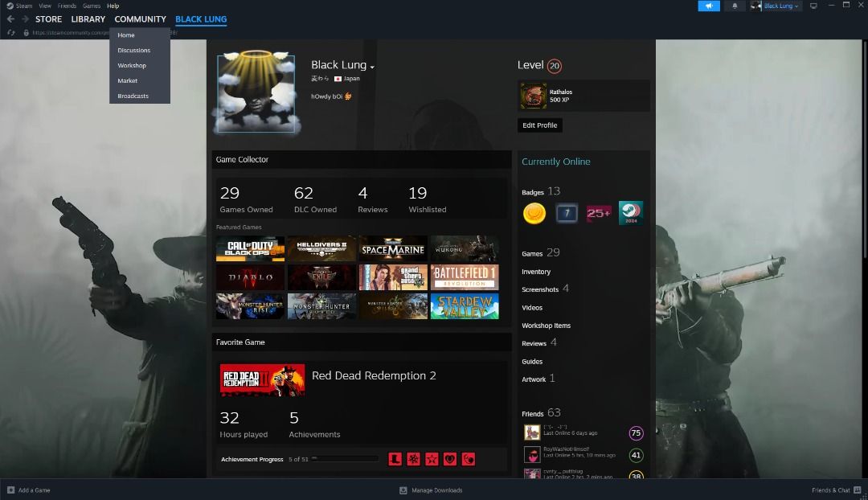Open the COMMUNITY tab
Screen dimensions: 868x500
click(x=140, y=18)
